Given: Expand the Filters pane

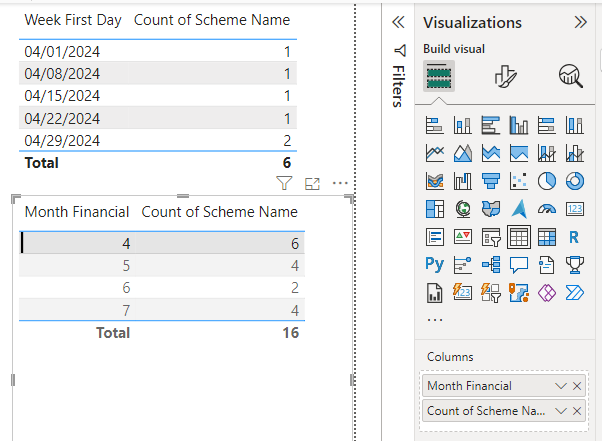Looking at the screenshot, I should (398, 22).
